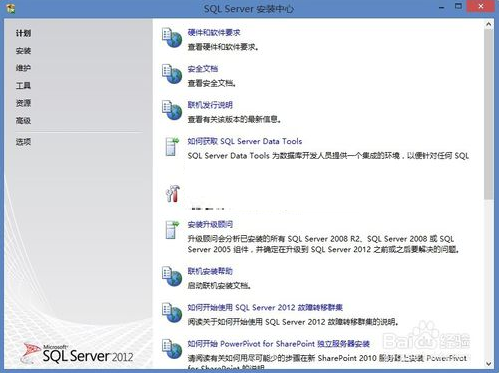Open the 维护 section
Image resolution: width=500 pixels, height=373 pixels.
coord(23,68)
